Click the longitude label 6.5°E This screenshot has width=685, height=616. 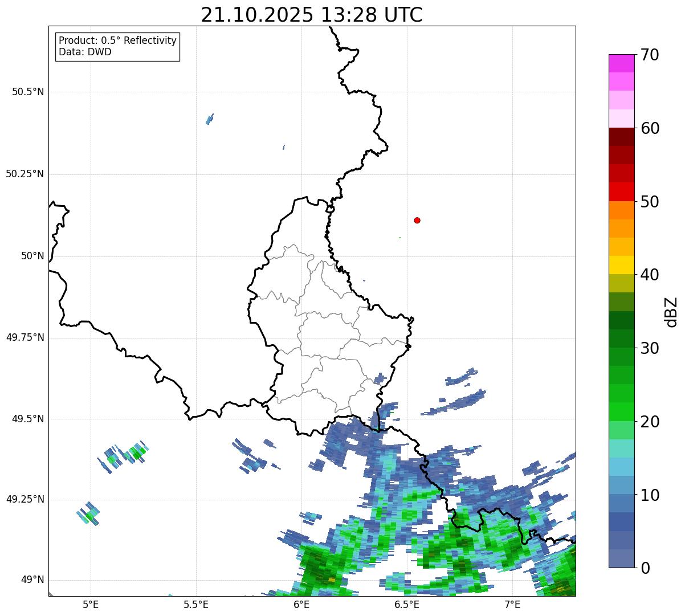[x=407, y=604]
